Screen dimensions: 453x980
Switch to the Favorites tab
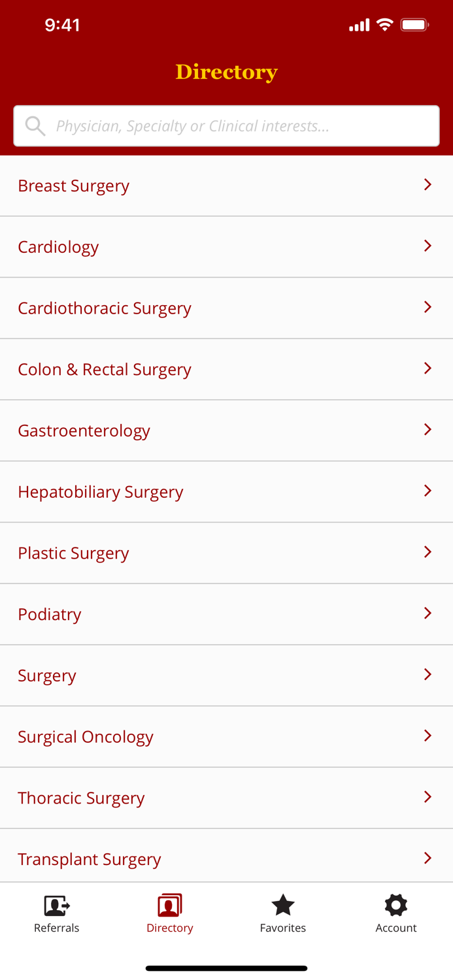pos(282,913)
